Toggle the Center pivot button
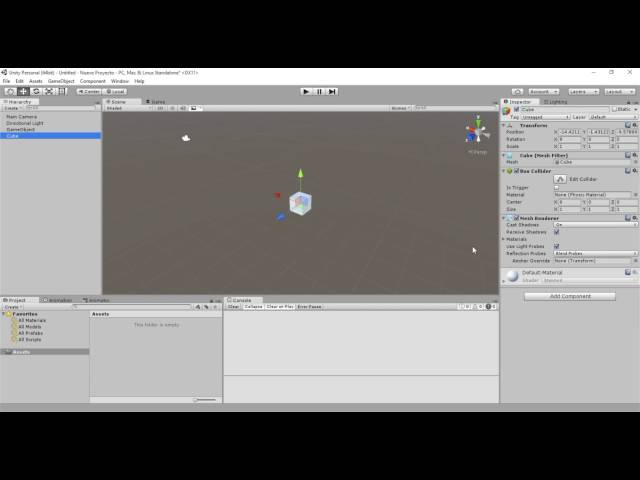Image resolution: width=640 pixels, height=480 pixels. click(89, 91)
